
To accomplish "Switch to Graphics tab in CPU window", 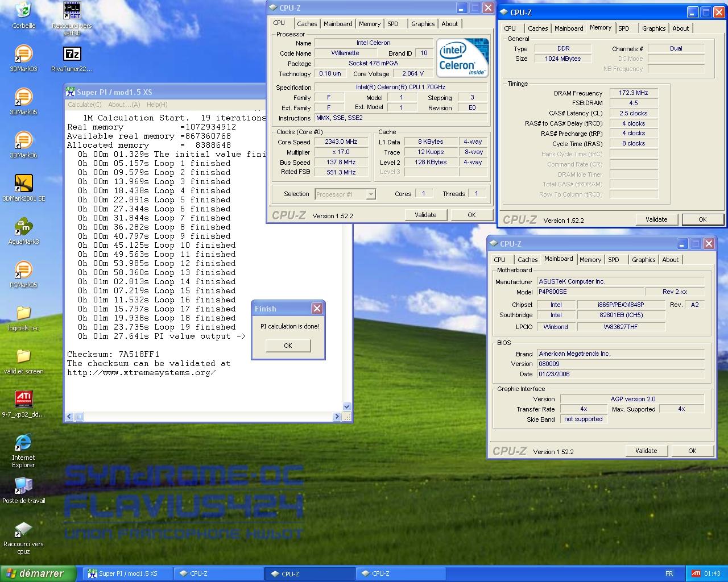I will pyautogui.click(x=423, y=24).
